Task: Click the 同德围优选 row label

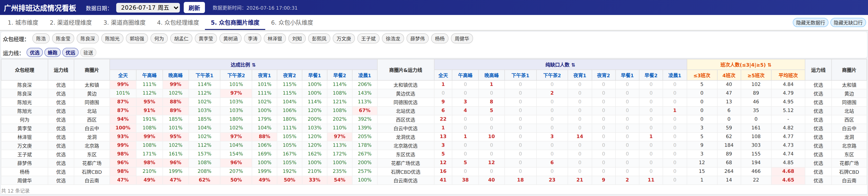Action: [406, 102]
